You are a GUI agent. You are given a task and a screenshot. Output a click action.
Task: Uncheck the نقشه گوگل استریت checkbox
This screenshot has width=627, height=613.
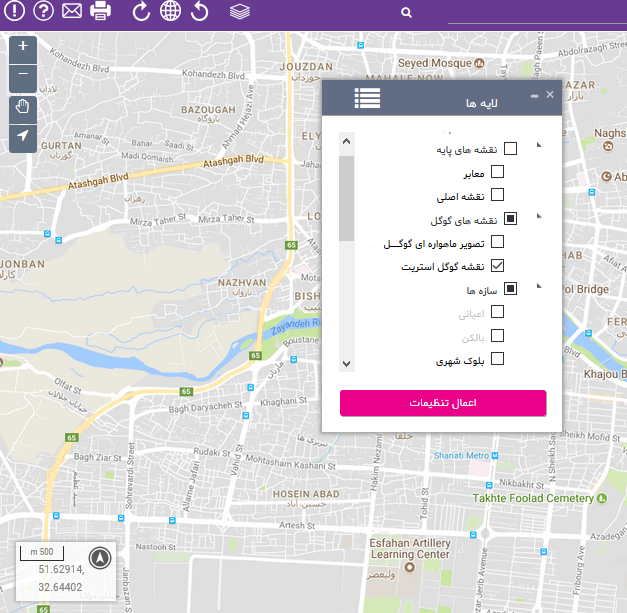[497, 266]
